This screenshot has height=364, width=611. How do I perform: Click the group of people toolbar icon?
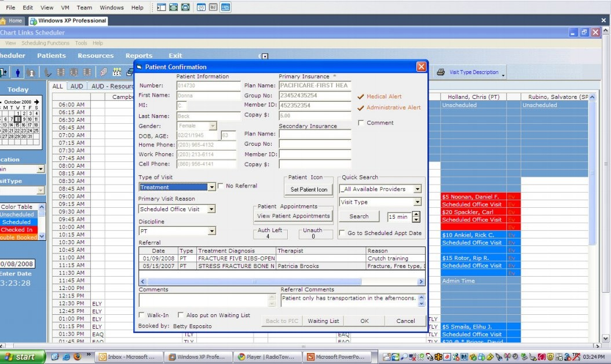[117, 72]
